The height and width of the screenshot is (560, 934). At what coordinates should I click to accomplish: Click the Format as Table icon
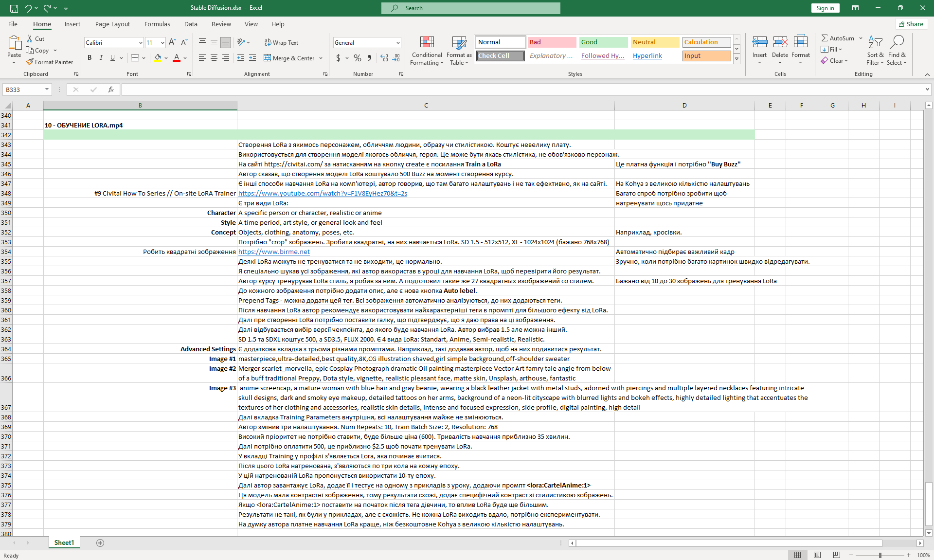(x=459, y=43)
